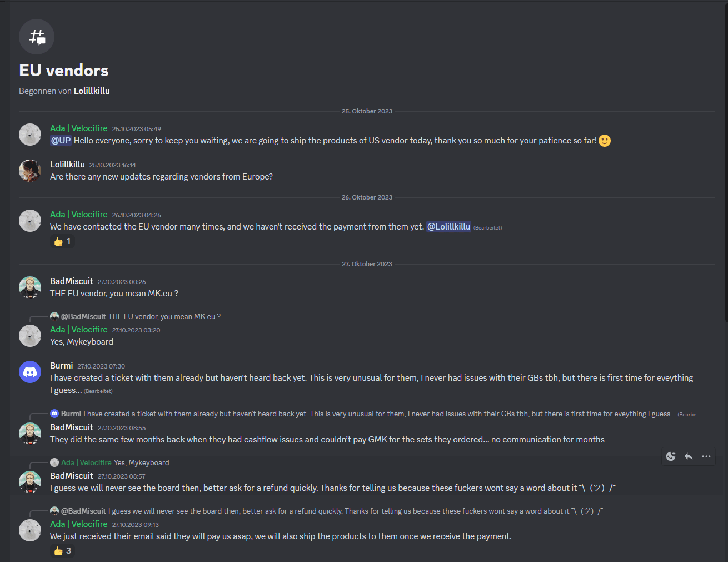Click the @Lolillkillu mention in Ada's message
This screenshot has height=562, width=728.
tap(448, 227)
